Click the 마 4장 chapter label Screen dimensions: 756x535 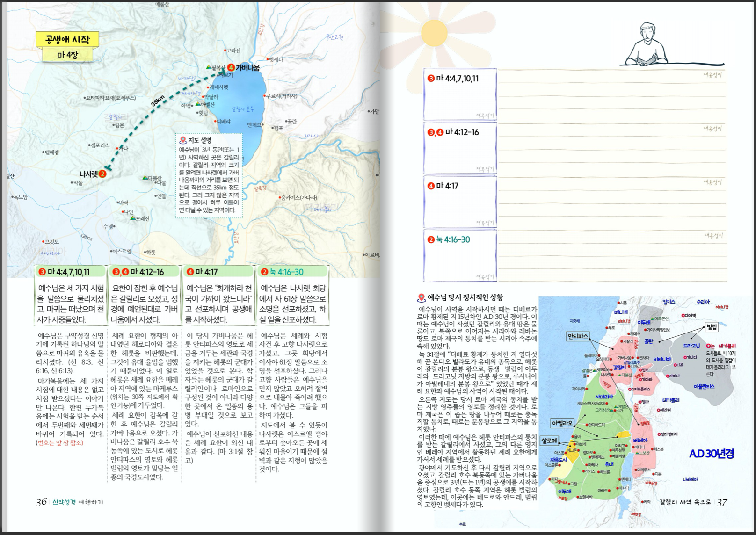click(x=67, y=55)
